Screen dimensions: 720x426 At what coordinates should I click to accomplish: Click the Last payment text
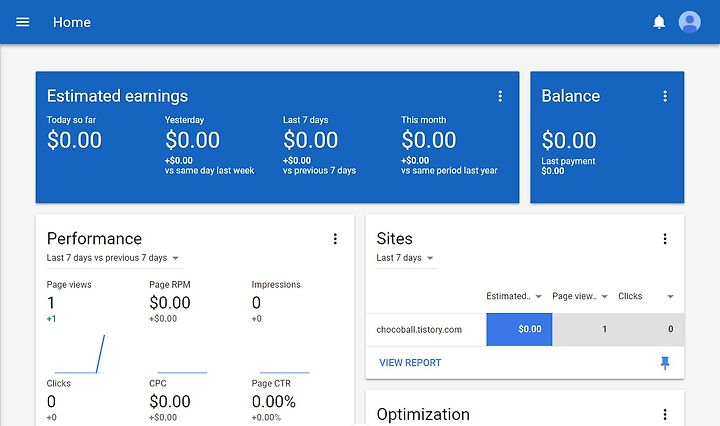point(568,161)
